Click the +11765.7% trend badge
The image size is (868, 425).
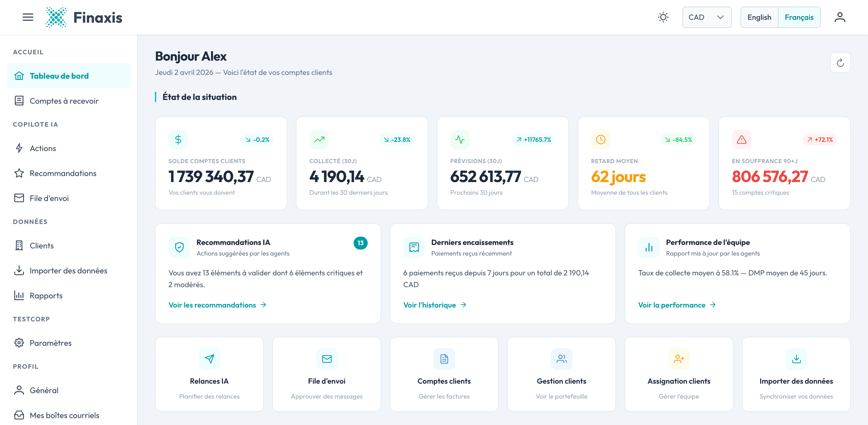(x=533, y=140)
